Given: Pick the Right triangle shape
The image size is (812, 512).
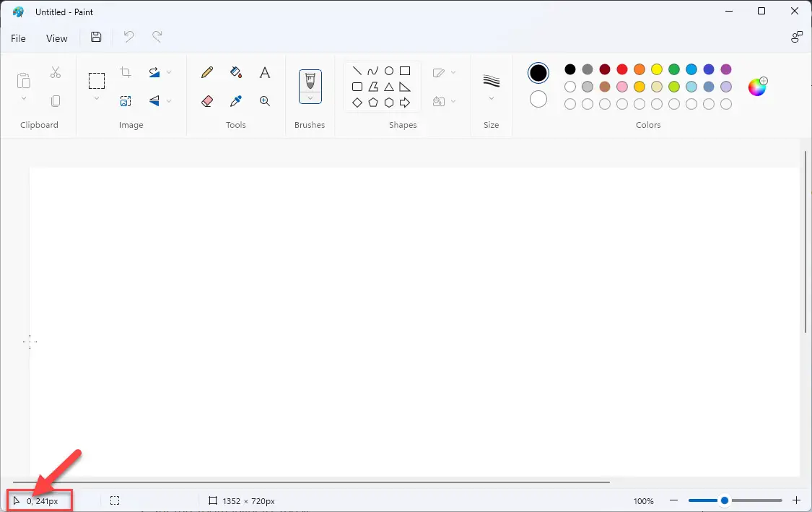Looking at the screenshot, I should coord(405,87).
